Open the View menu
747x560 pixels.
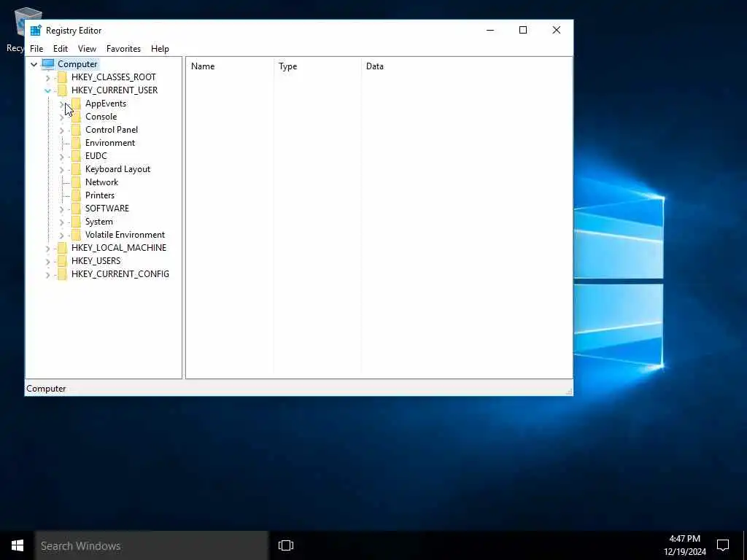pyautogui.click(x=87, y=49)
